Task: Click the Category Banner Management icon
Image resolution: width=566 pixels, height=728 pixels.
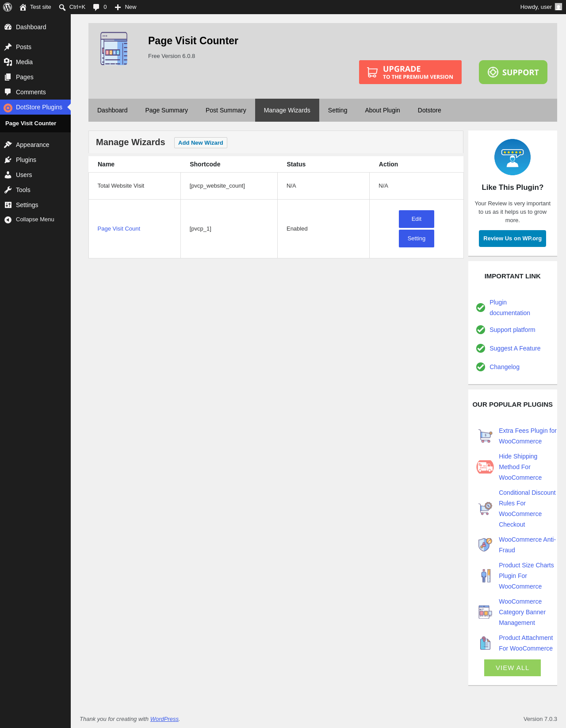Action: [485, 612]
